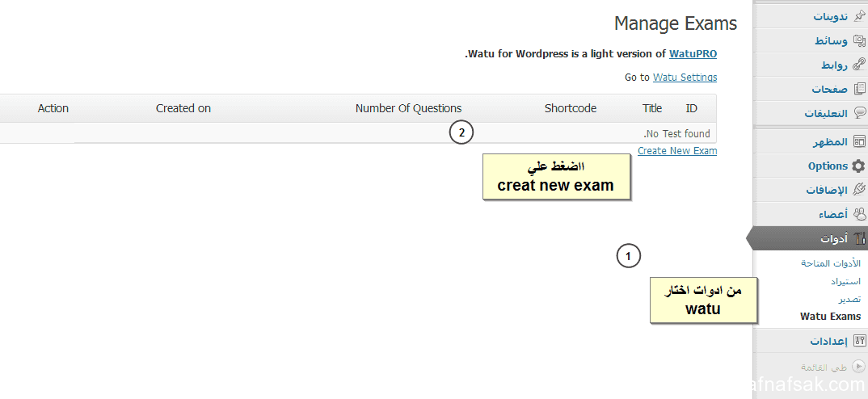Viewport: 868px width, 399px height.
Task: Click the Settings icon (إعدادات)
Action: [858, 341]
